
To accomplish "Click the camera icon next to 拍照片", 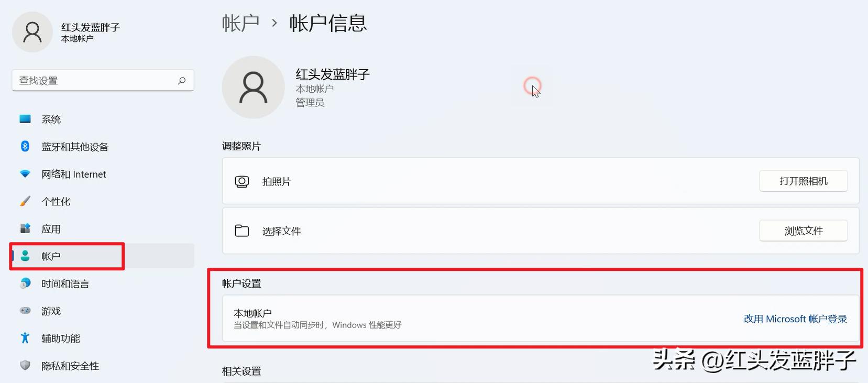I will [241, 181].
